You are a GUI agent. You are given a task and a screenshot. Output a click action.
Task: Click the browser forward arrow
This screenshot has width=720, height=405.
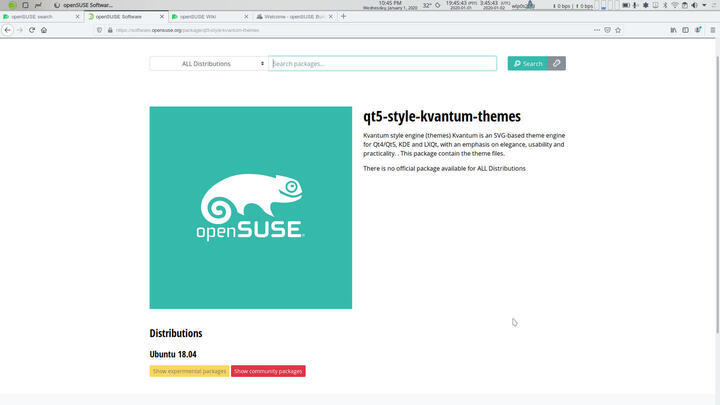[x=20, y=30]
